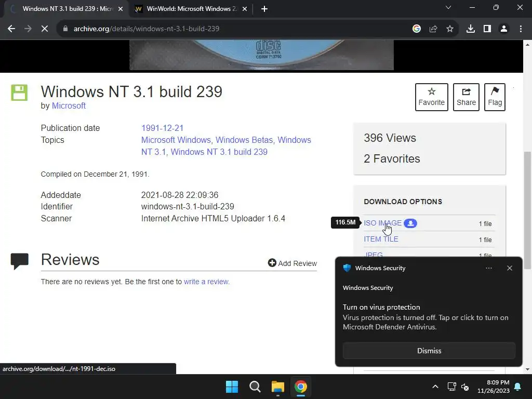Click the Add Review link
The image size is (532, 399).
tap(292, 263)
